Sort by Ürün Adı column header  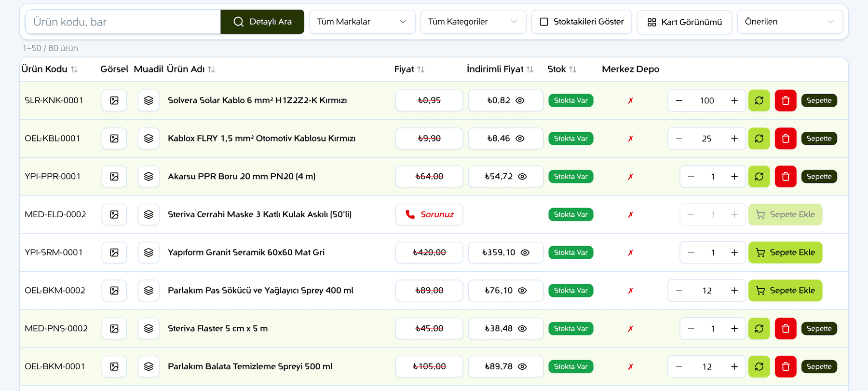pos(191,69)
